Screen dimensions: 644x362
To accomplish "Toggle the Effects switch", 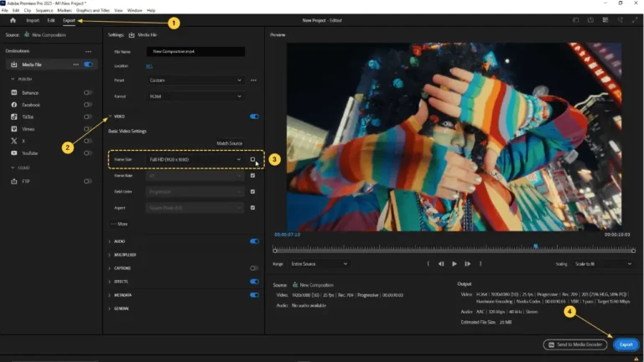I will (254, 282).
